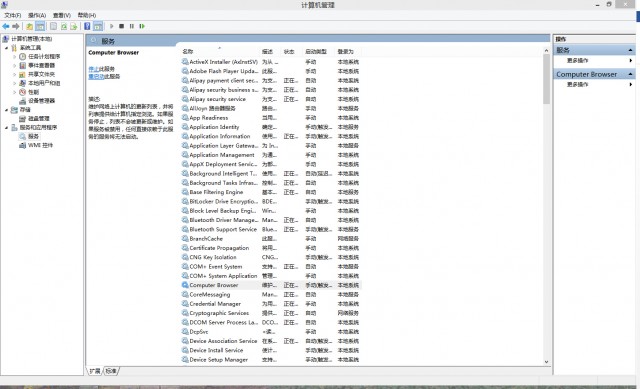The height and width of the screenshot is (389, 640).
Task: Open the 操作(A) menu
Action: 37,15
